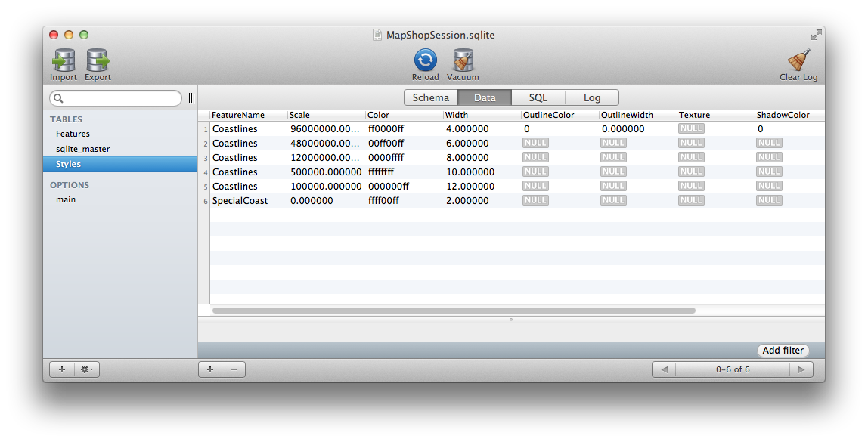Switch to the SQL tab
The image size is (868, 442).
point(538,97)
